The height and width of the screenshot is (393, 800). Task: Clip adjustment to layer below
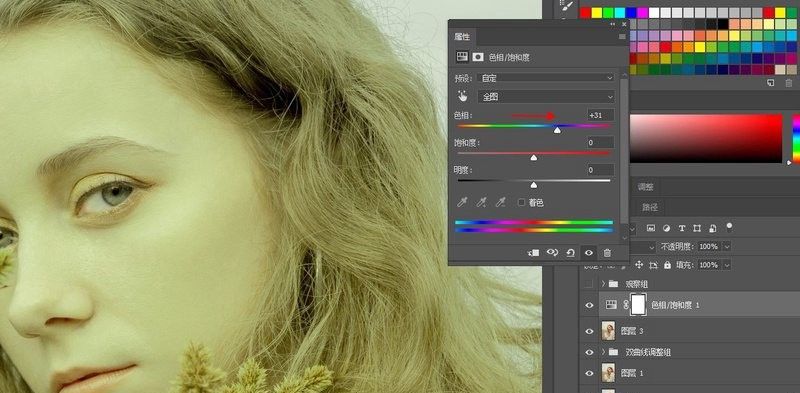coord(533,253)
